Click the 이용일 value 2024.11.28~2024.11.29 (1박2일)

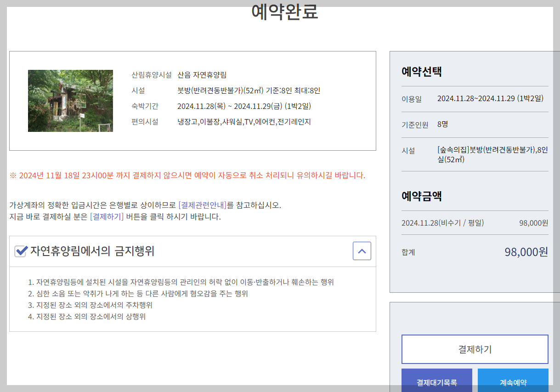coord(490,98)
